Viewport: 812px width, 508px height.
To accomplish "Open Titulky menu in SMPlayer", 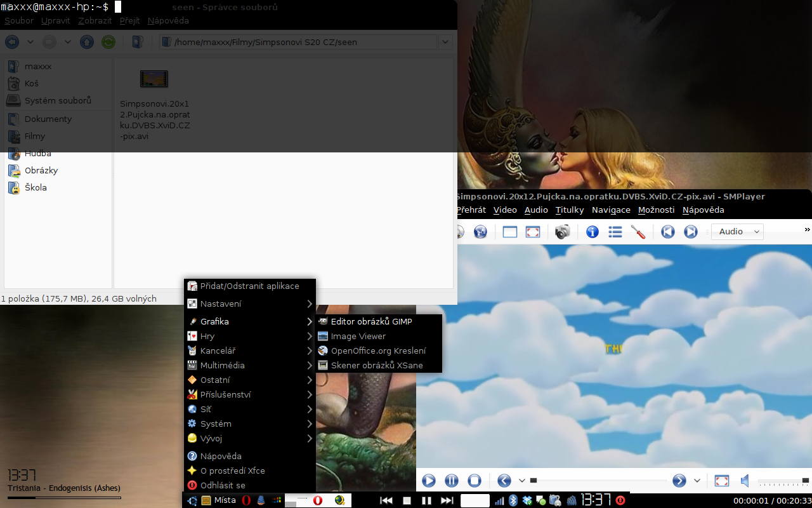I will [x=570, y=210].
